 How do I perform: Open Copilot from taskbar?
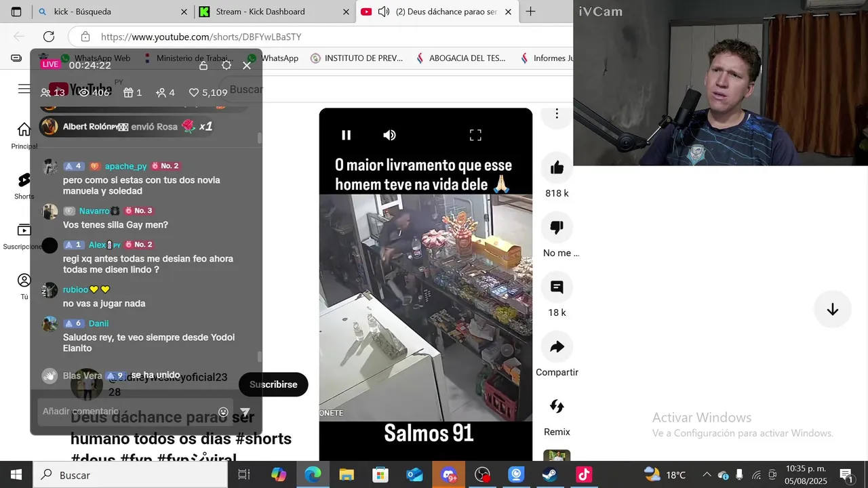279,475
